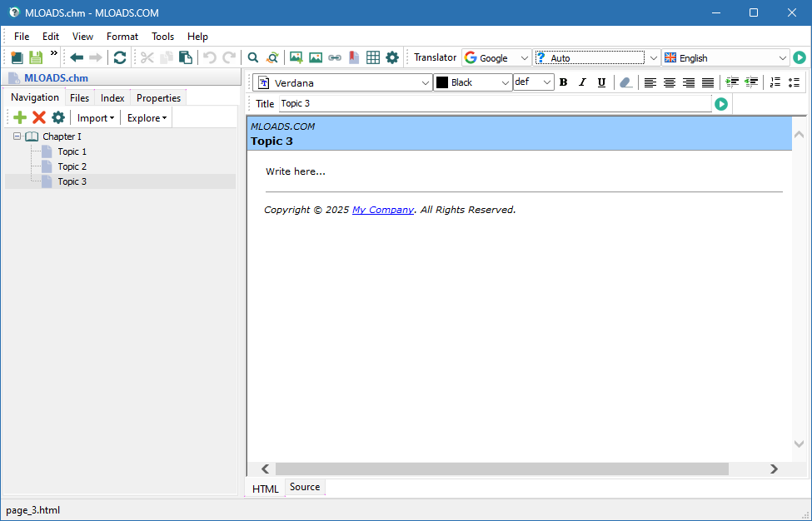Open settings gear in main toolbar
812x521 pixels.
[392, 57]
